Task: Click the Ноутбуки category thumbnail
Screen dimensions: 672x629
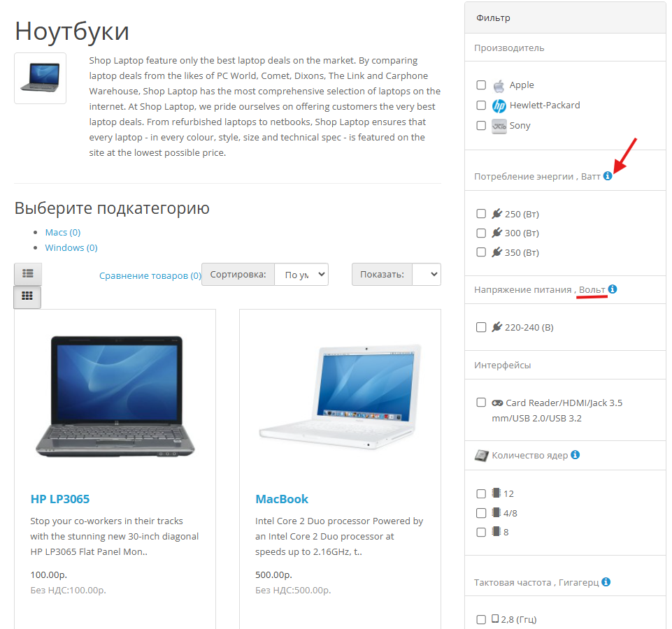Action: point(41,78)
